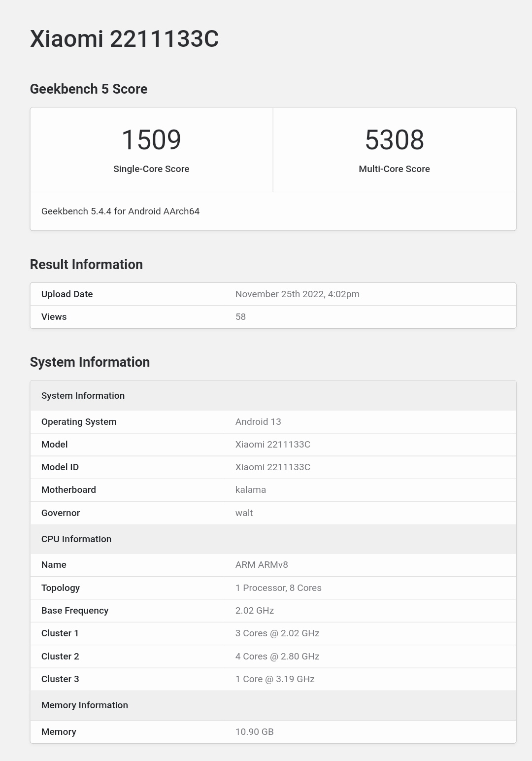Select '1 Processor, 8 Cores' value
The width and height of the screenshot is (532, 761).
(x=278, y=588)
